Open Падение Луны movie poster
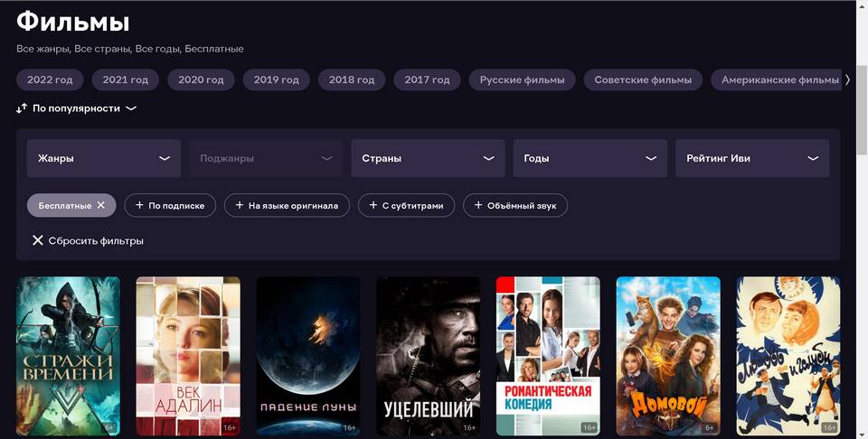This screenshot has width=868, height=439. 308,356
